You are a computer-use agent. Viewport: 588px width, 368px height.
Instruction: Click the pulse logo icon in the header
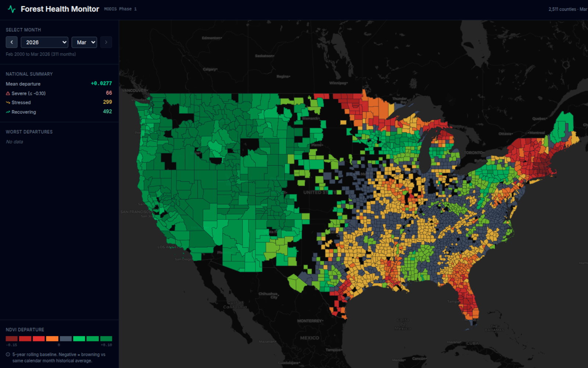(x=12, y=9)
